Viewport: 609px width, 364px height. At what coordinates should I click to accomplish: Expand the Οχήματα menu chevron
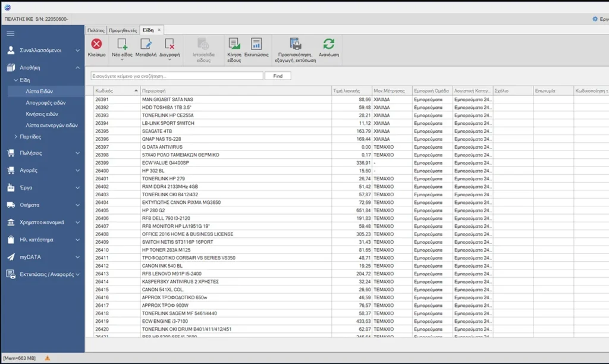pos(78,205)
